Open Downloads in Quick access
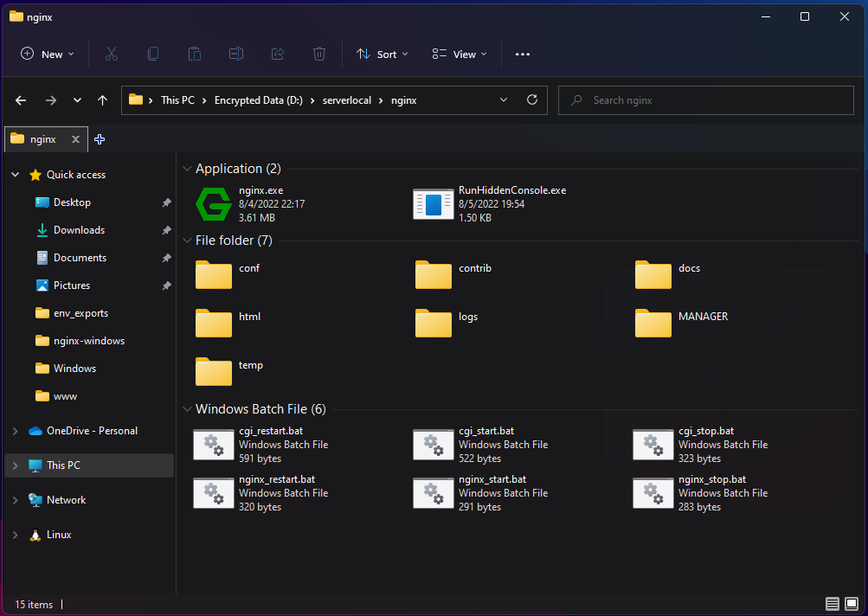The width and height of the screenshot is (868, 616). pos(79,230)
